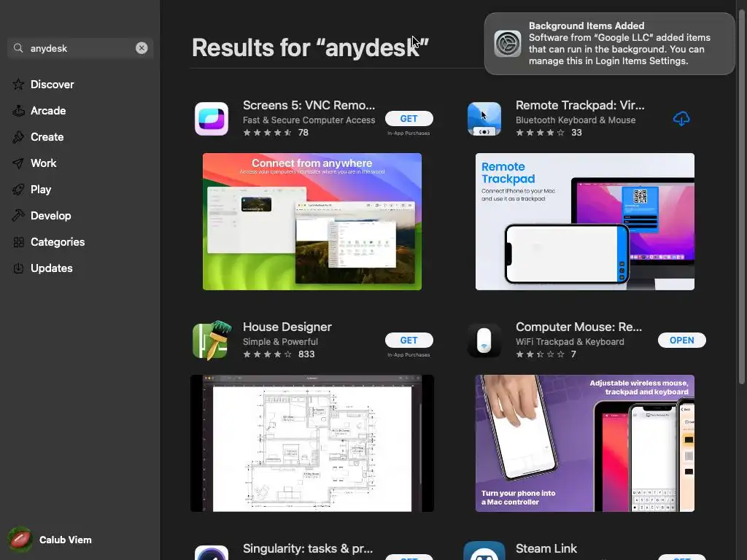
Task: Open the Screens 5: VNC Remo... title
Action: (x=309, y=105)
